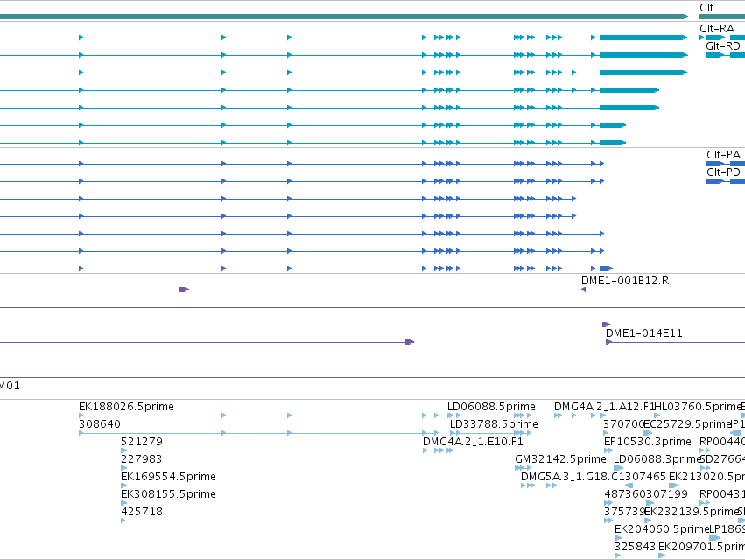The width and height of the screenshot is (745, 560).
Task: Click the 487360 EST label
Action: coord(625,494)
